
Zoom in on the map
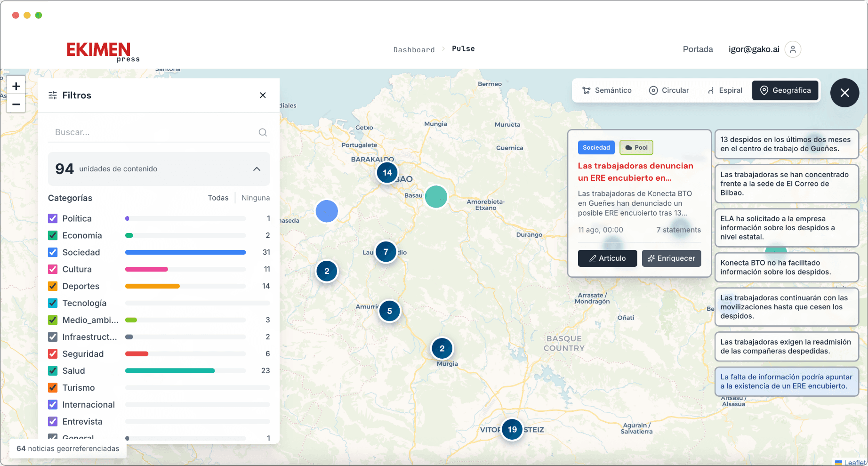coord(16,86)
